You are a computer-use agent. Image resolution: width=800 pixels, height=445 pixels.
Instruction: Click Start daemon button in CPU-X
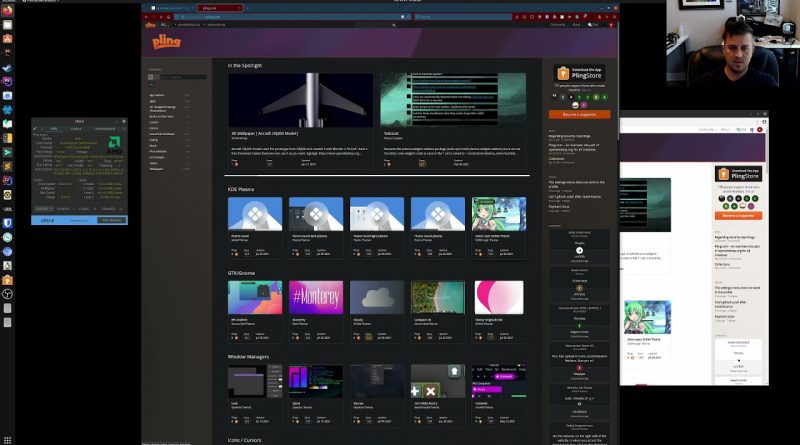coord(111,220)
